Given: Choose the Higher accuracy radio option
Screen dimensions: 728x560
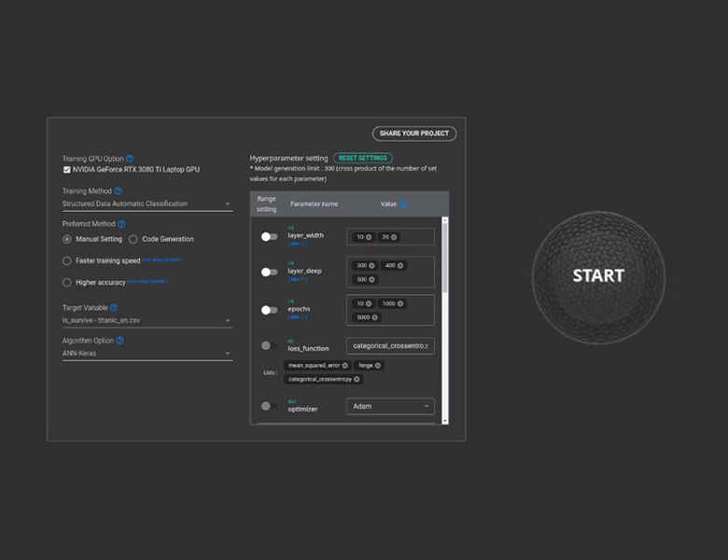Looking at the screenshot, I should pyautogui.click(x=66, y=282).
